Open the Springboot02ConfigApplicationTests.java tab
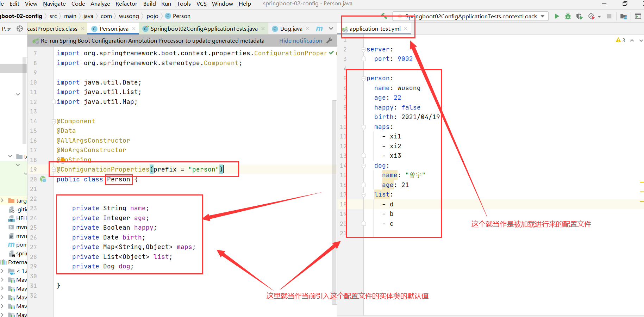Image resolution: width=644 pixels, height=317 pixels. (204, 29)
